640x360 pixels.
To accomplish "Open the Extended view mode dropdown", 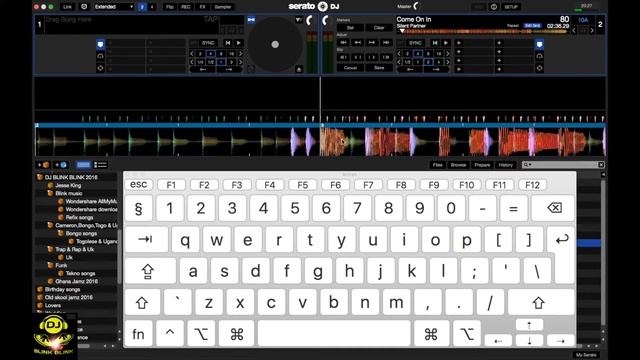I will [x=113, y=7].
